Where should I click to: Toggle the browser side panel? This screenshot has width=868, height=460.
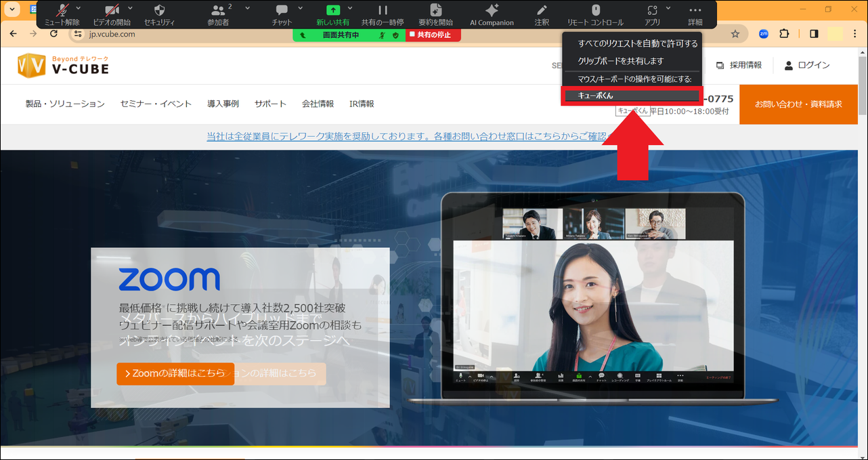[x=814, y=34]
